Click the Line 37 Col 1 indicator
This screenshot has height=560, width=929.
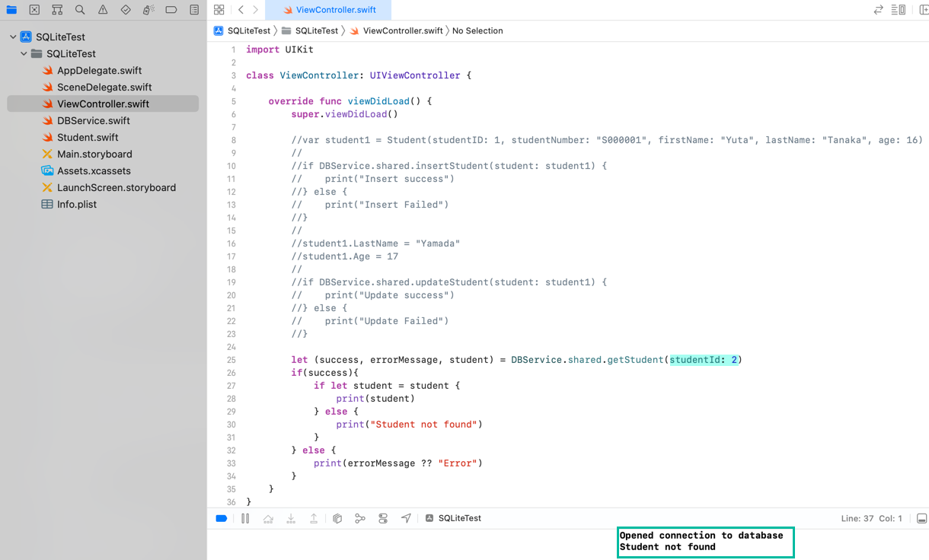[x=871, y=518]
